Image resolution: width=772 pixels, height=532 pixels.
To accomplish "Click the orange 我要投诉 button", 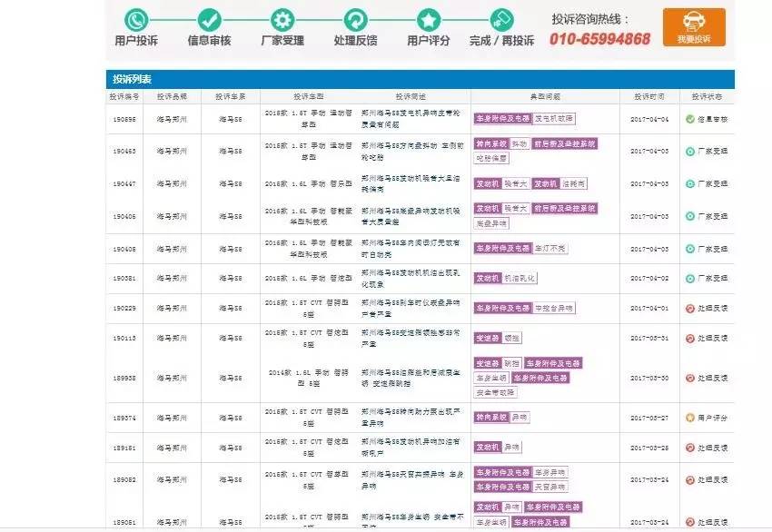I will coord(694,27).
